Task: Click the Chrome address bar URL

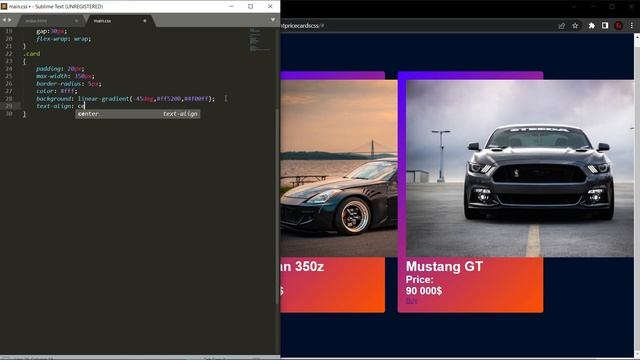Action: tap(302, 26)
